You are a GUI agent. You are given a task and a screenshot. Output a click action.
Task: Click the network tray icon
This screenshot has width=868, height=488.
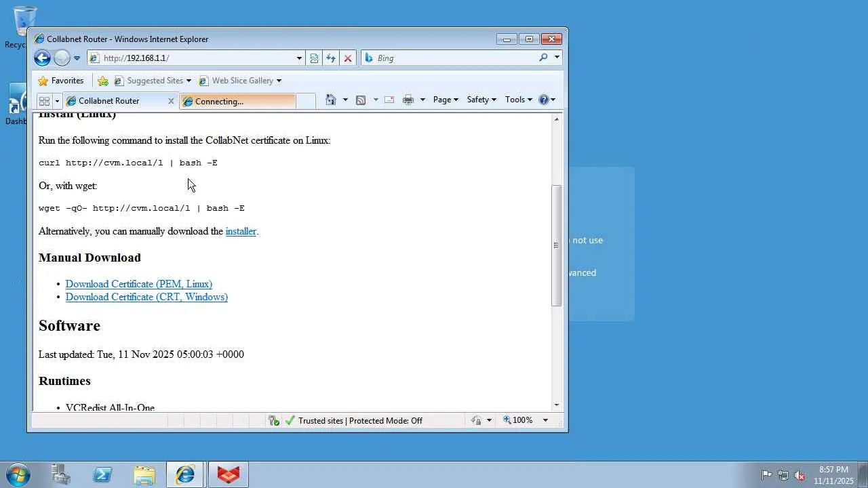point(783,475)
